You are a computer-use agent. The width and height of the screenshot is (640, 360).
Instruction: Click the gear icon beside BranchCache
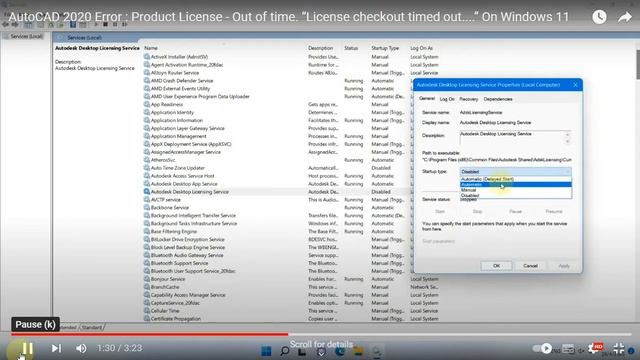tap(147, 287)
